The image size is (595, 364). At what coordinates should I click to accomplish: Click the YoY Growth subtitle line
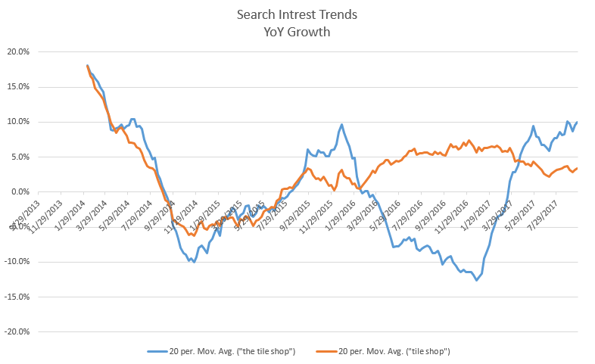point(297,32)
